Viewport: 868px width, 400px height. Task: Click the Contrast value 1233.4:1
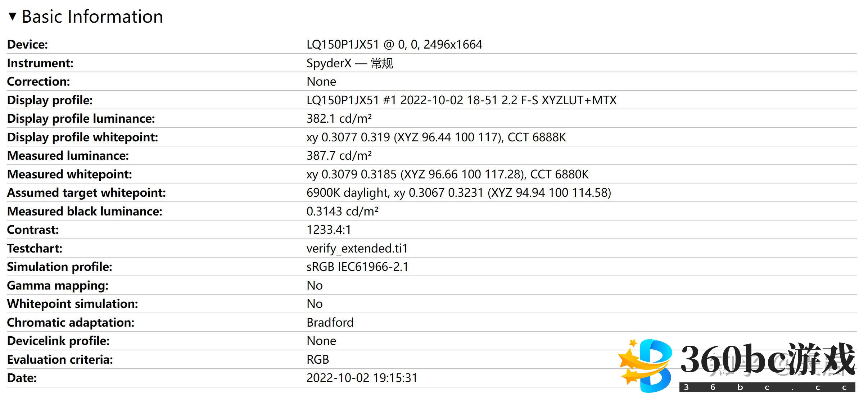pyautogui.click(x=329, y=230)
